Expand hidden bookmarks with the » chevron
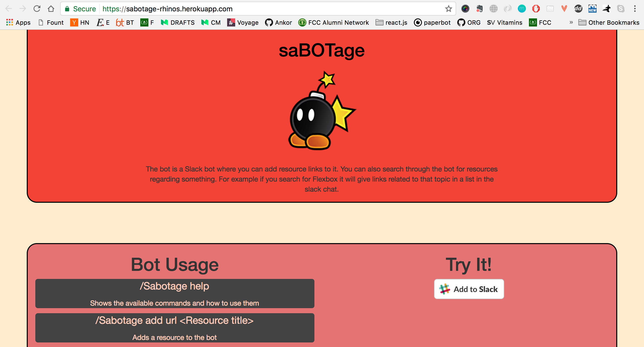This screenshot has height=347, width=644. [x=571, y=22]
